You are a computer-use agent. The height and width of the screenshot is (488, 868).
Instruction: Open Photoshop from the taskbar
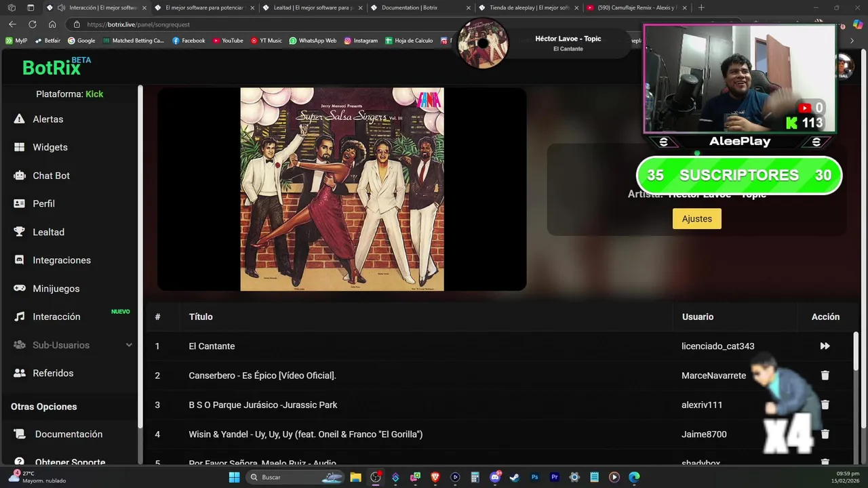coord(534,477)
